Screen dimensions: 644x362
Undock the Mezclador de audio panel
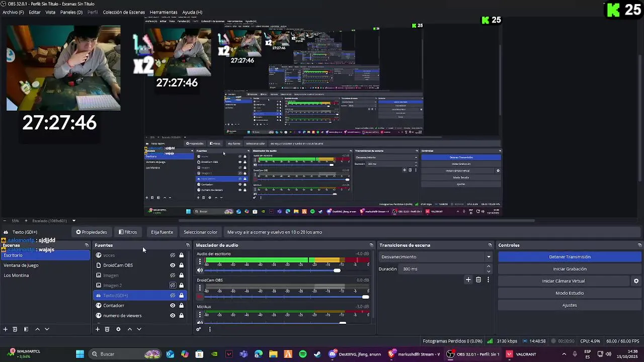tap(371, 245)
